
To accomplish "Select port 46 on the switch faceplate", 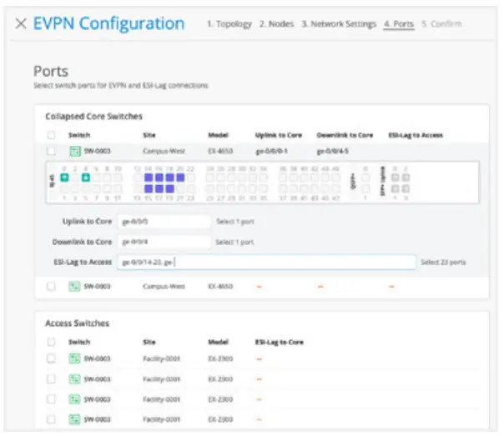I will pyautogui.click(x=336, y=178).
